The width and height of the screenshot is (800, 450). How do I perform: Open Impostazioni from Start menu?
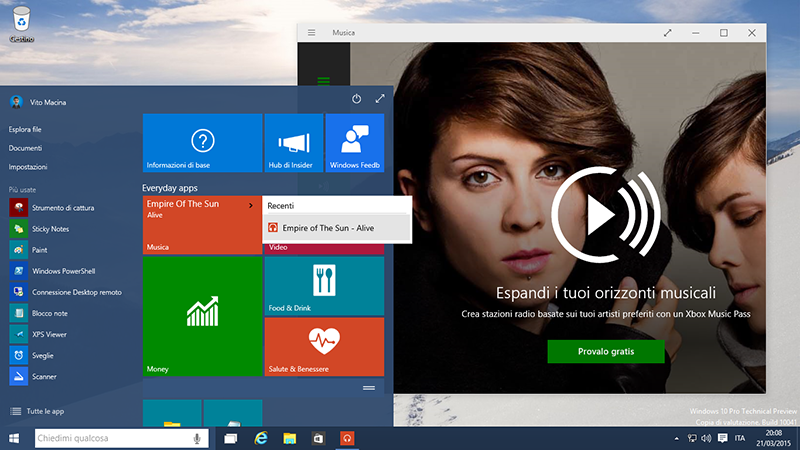click(28, 167)
